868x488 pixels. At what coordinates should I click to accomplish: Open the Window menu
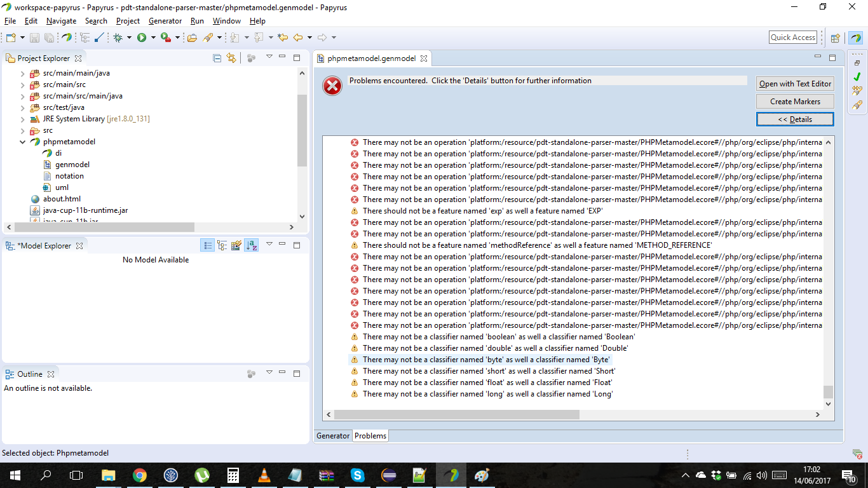coord(227,21)
